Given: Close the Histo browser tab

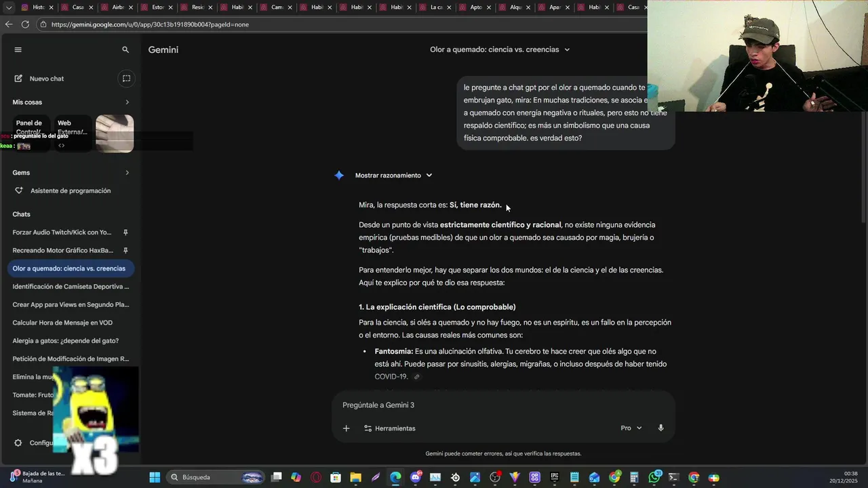Looking at the screenshot, I should click(x=51, y=7).
